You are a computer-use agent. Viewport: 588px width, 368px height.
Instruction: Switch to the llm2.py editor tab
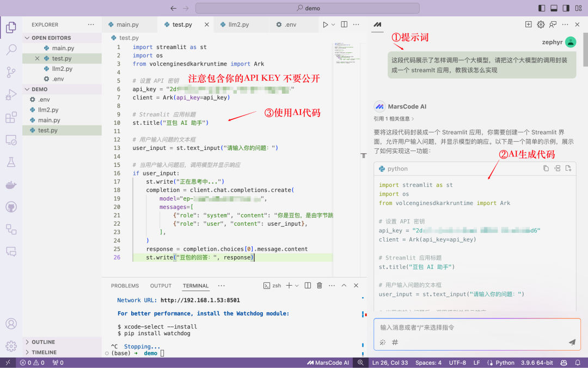point(235,25)
